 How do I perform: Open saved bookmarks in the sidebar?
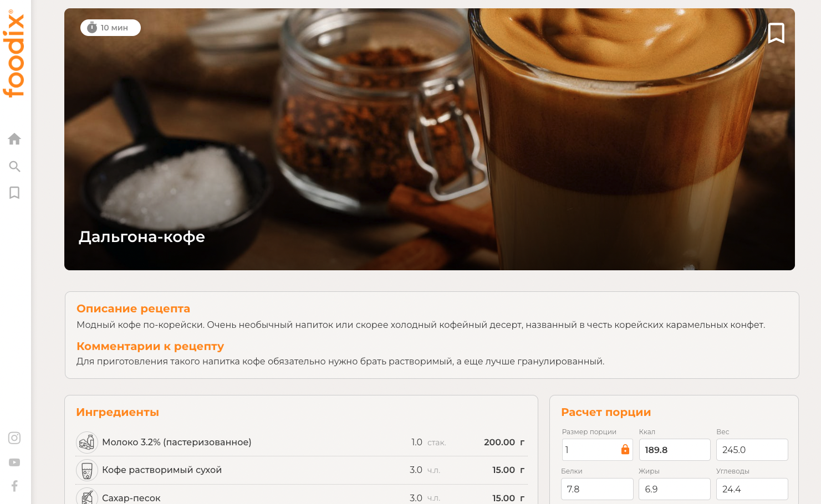(x=14, y=193)
